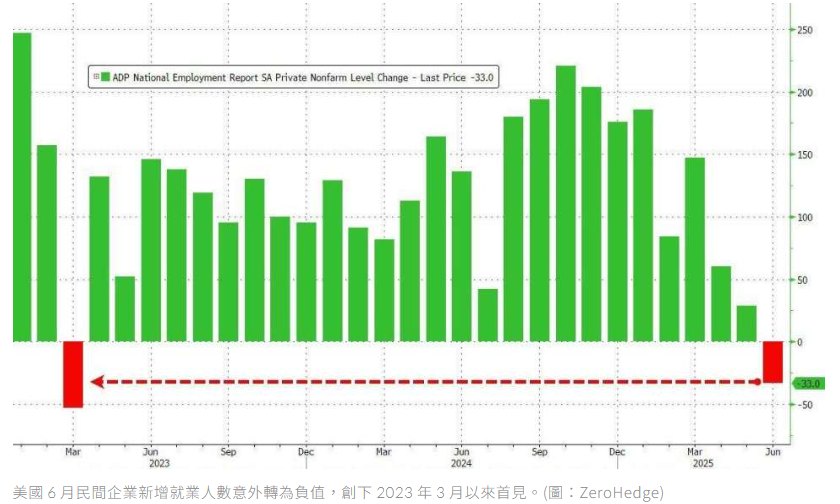Click the leftmost Mar label on x-axis

[72, 451]
